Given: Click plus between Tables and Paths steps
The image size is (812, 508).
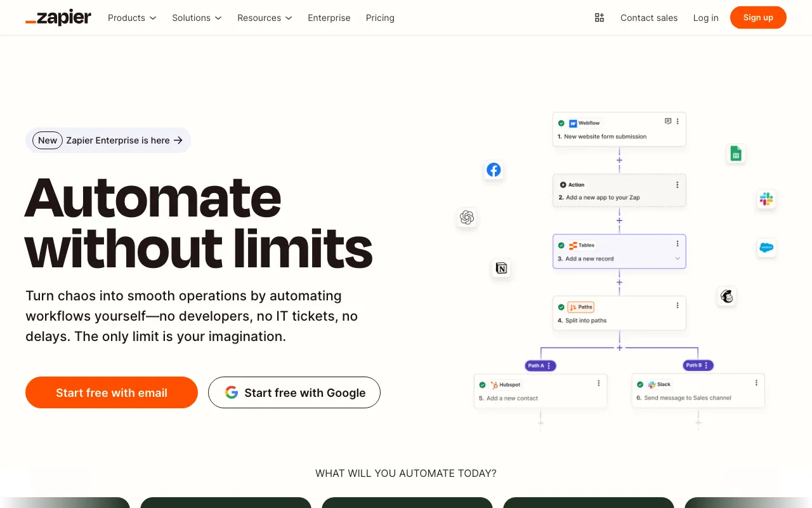Looking at the screenshot, I should [619, 282].
